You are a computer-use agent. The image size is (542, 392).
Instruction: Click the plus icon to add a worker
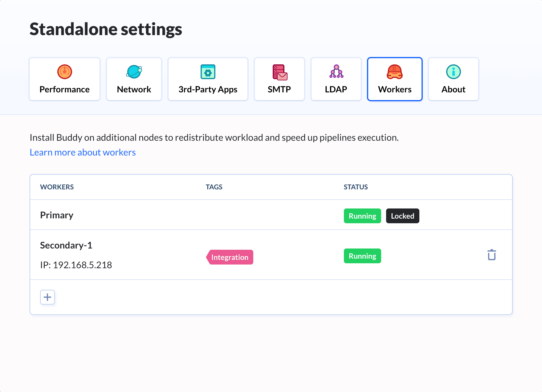(x=47, y=297)
